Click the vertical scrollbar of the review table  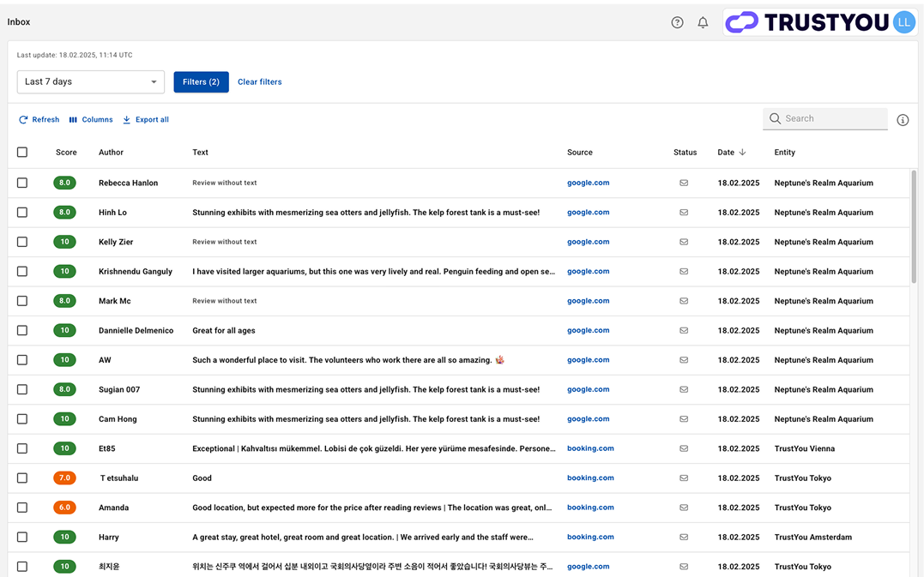[x=914, y=226]
